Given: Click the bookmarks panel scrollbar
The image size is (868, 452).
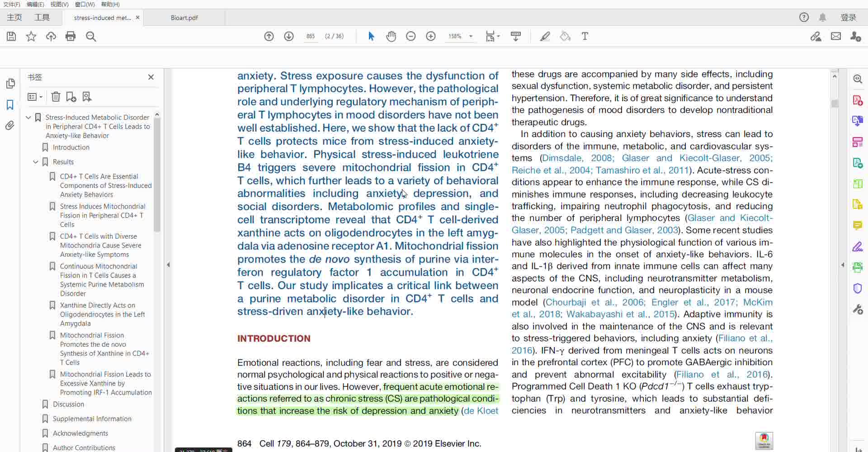Looking at the screenshot, I should [x=157, y=175].
